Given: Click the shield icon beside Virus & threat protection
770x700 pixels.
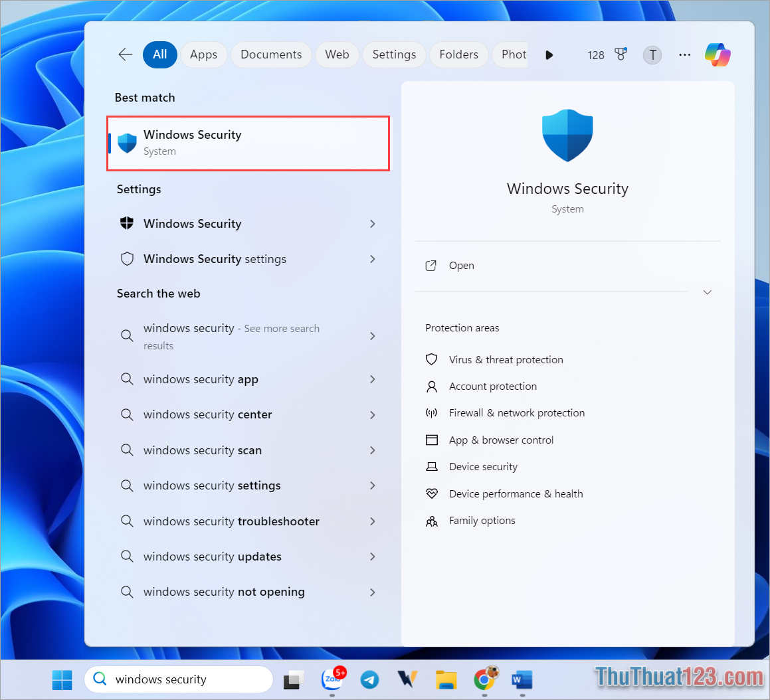Looking at the screenshot, I should pos(431,359).
